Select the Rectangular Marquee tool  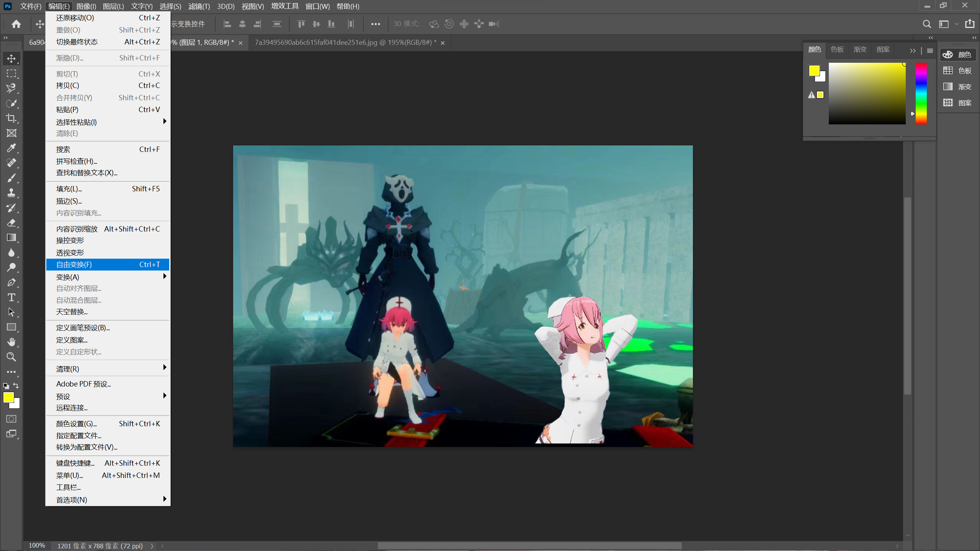(11, 73)
